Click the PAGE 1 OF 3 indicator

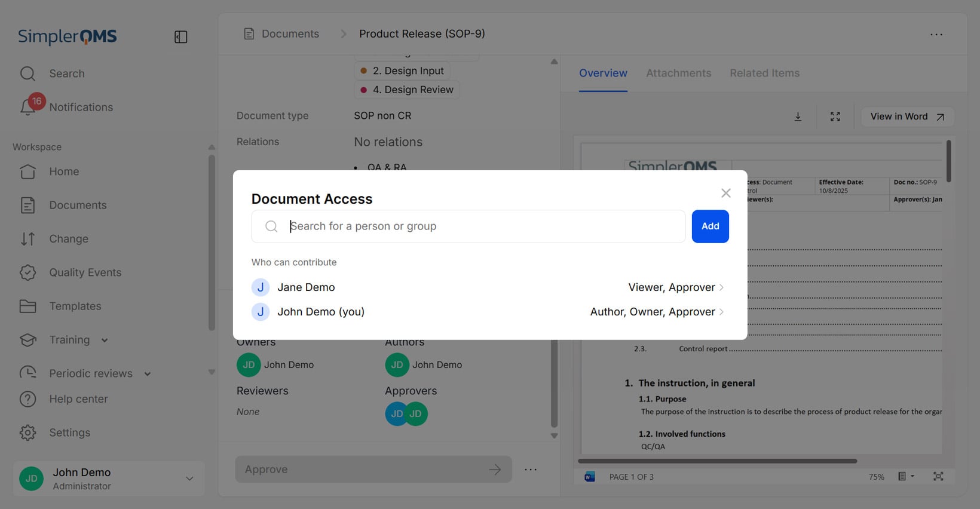(631, 477)
